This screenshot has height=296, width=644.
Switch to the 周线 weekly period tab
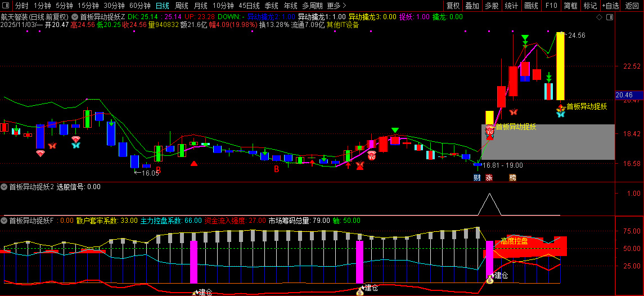[x=182, y=6]
